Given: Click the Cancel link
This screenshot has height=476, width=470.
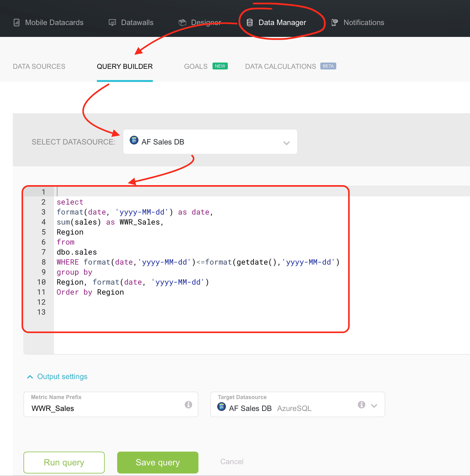Looking at the screenshot, I should click(x=232, y=462).
